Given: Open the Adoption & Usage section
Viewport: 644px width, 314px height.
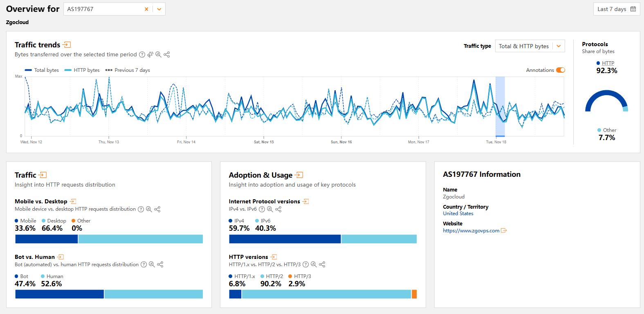Looking at the screenshot, I should 299,175.
